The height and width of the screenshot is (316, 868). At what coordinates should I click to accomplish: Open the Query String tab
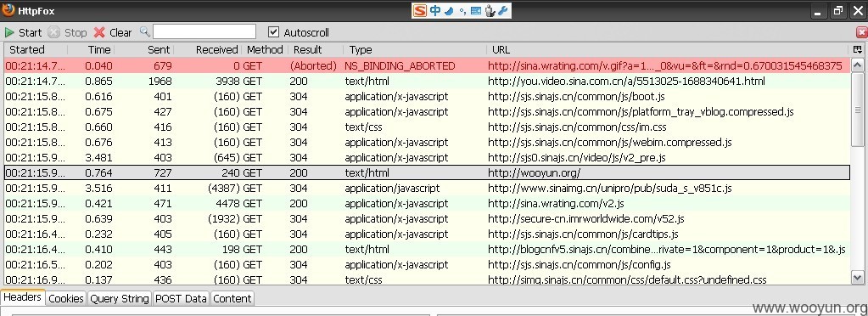[x=120, y=298]
